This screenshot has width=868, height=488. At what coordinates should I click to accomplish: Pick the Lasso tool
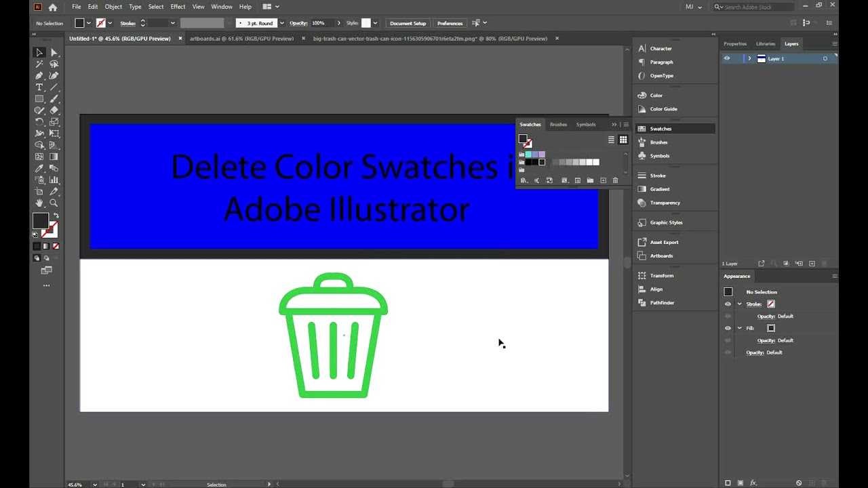pos(54,64)
